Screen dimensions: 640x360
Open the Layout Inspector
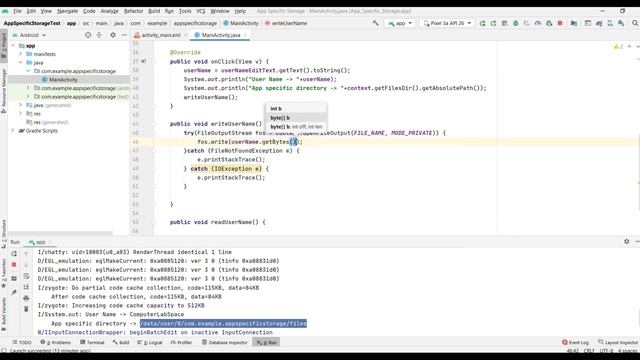(618, 342)
